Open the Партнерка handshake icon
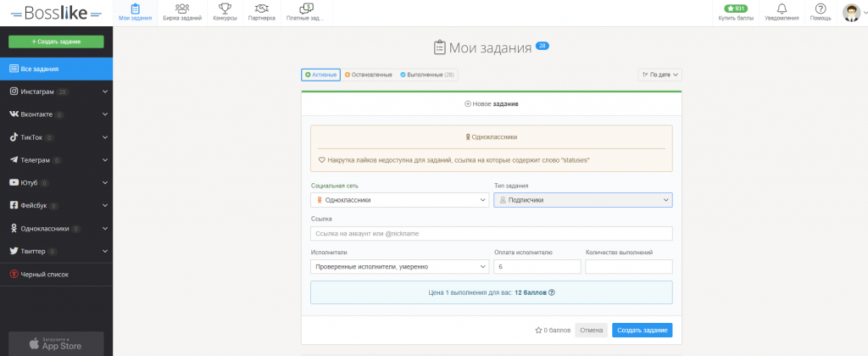Viewport: 868px width, 356px height. click(260, 8)
